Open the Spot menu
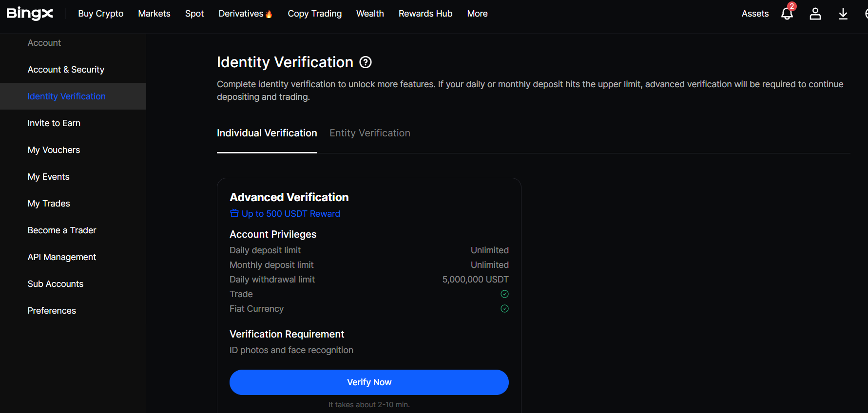868x413 pixels. [x=194, y=14]
